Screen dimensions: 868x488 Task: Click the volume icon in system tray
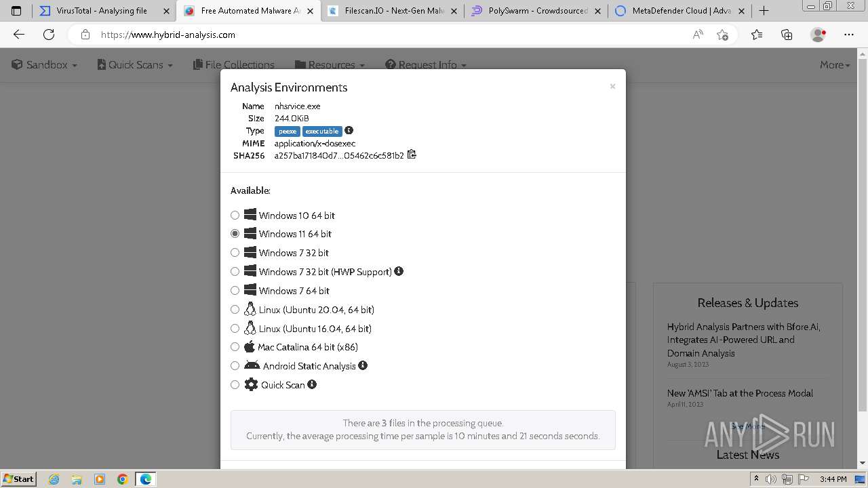click(x=771, y=479)
